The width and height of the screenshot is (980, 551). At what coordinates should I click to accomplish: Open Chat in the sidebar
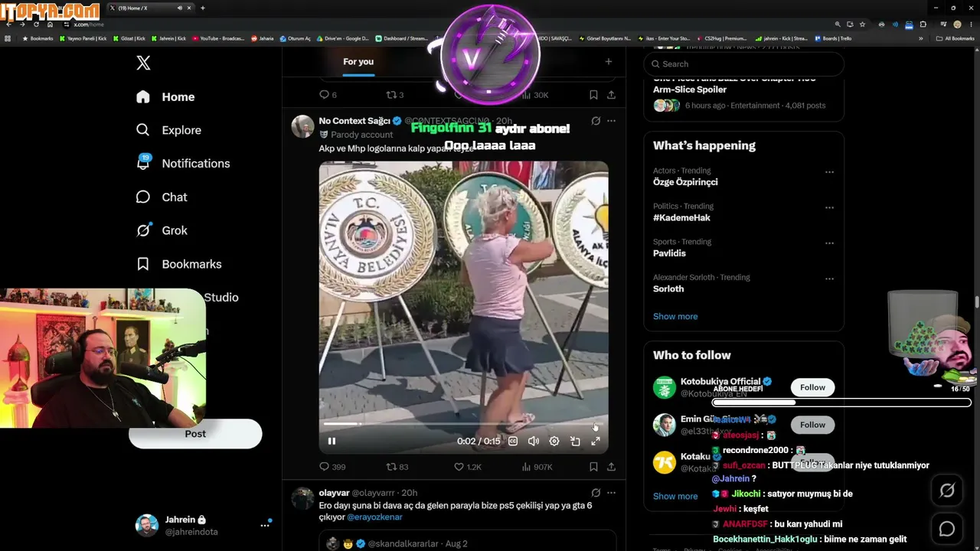(162, 197)
